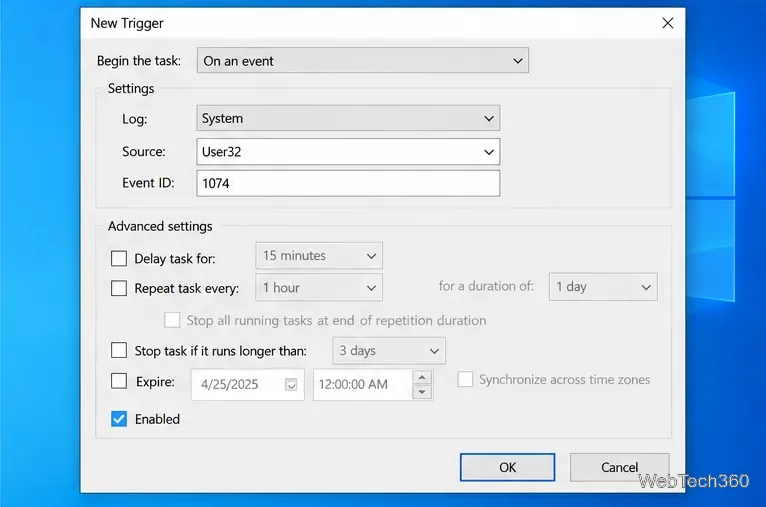The image size is (766, 507).
Task: Check the Repeat task every checkbox
Action: 119,288
